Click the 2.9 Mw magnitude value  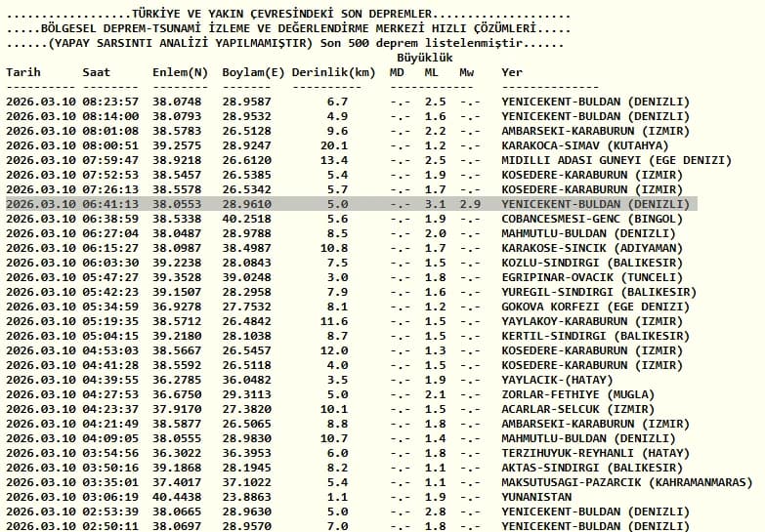470,204
